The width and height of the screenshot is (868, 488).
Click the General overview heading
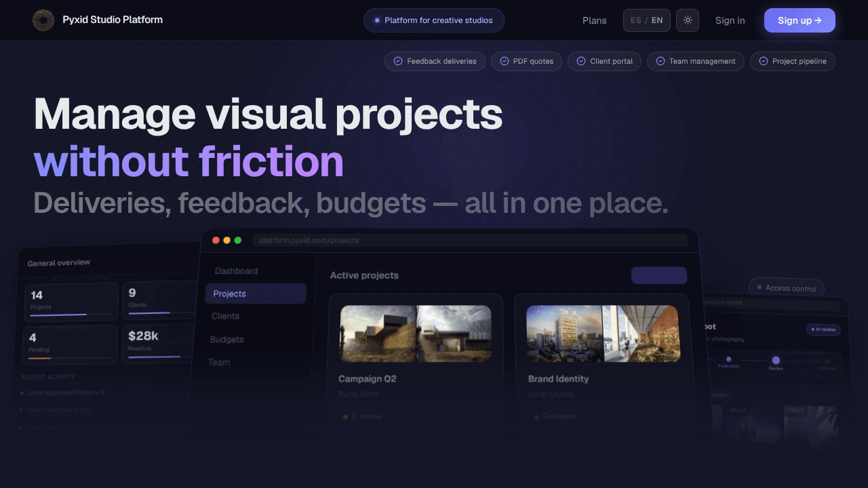[x=59, y=262]
